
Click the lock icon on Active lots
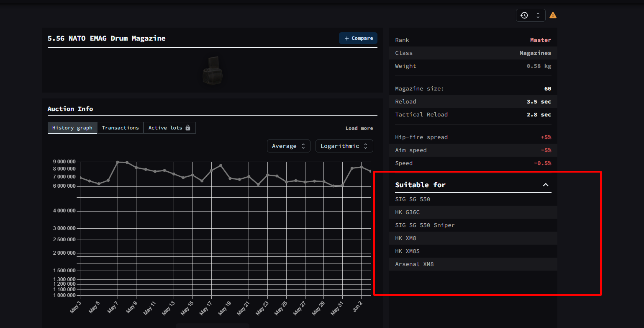tap(188, 128)
